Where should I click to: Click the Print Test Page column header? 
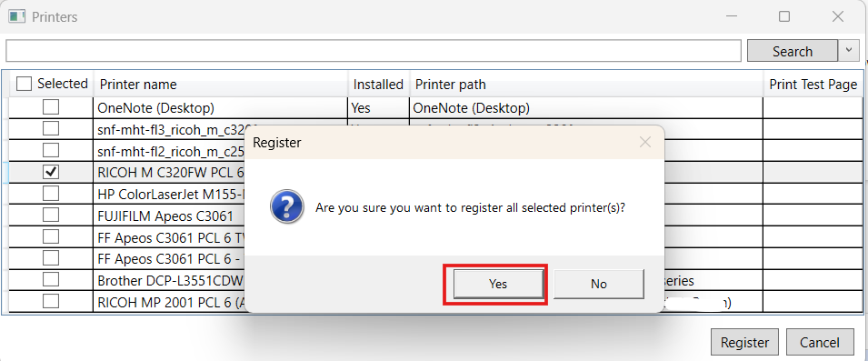tap(813, 85)
